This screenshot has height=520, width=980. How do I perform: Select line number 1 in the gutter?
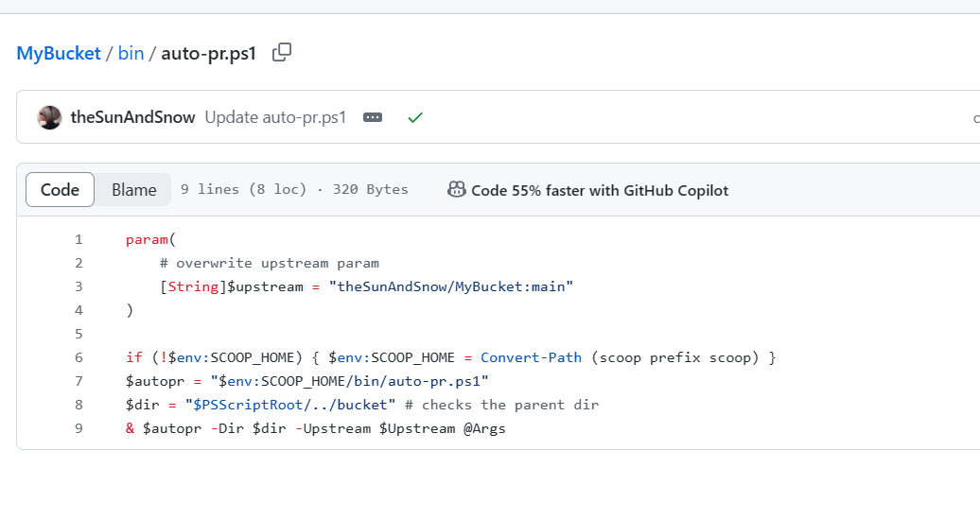click(79, 239)
